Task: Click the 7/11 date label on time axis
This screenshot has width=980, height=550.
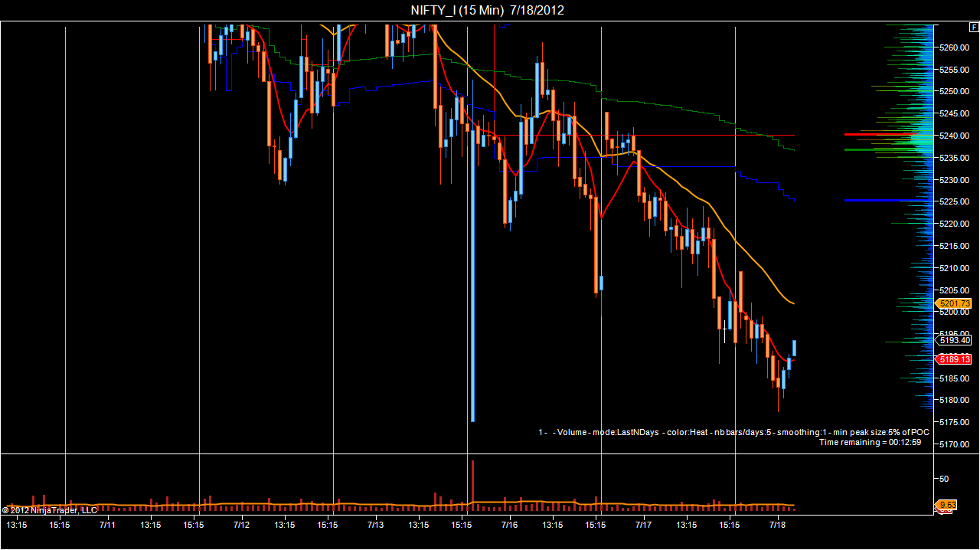Action: 108,525
